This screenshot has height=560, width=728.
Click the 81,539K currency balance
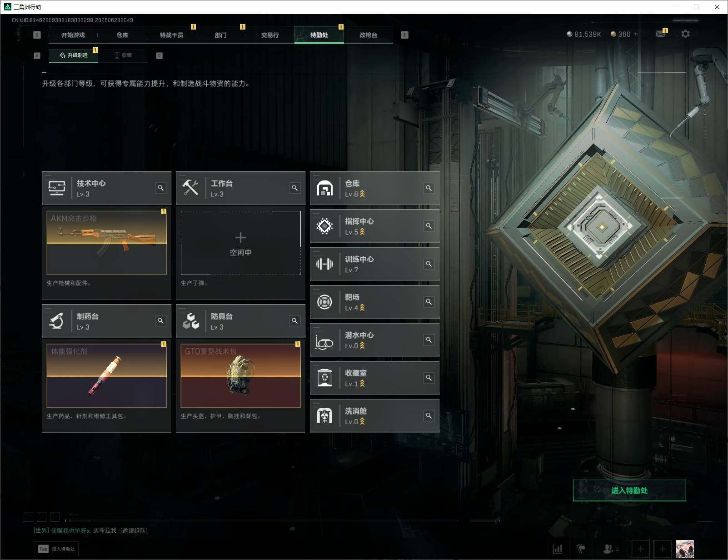pos(584,34)
